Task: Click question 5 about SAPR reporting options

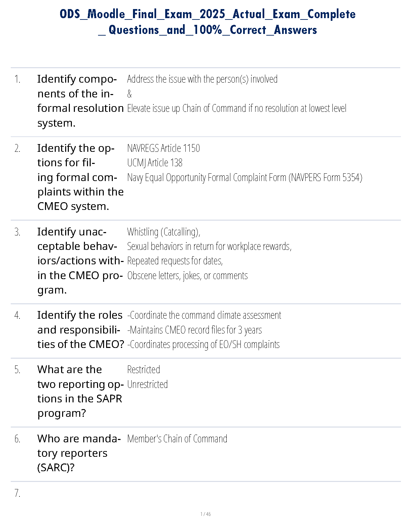Action: [80, 391]
